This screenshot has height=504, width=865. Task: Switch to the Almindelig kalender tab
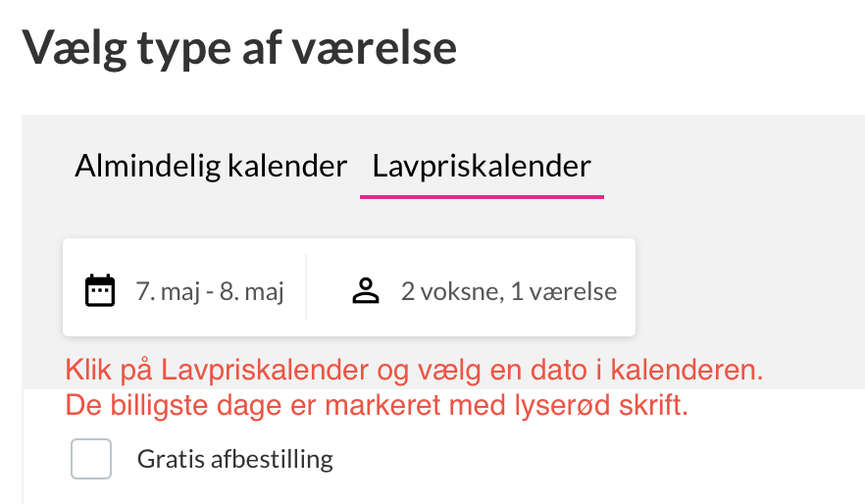tap(211, 166)
